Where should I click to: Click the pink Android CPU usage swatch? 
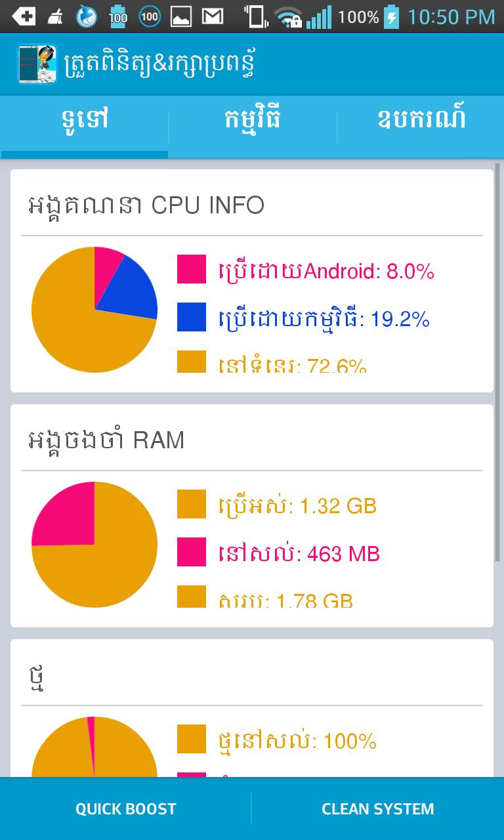(x=192, y=269)
